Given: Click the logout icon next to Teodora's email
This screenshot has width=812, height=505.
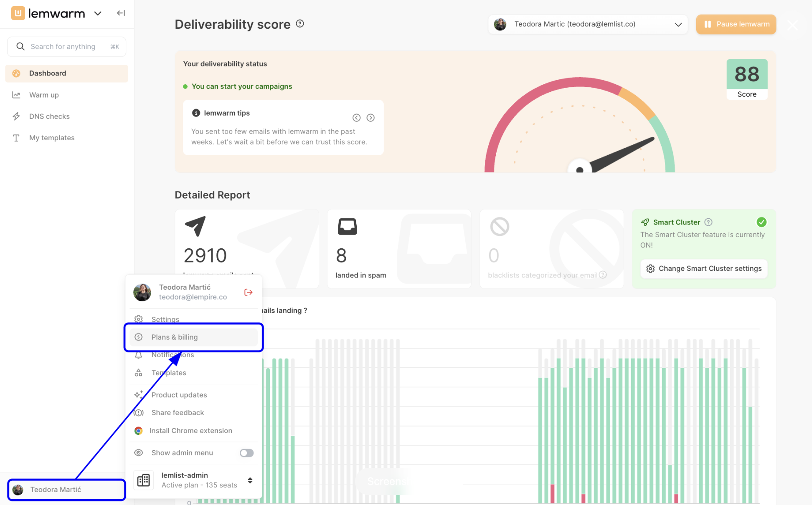Looking at the screenshot, I should [248, 292].
